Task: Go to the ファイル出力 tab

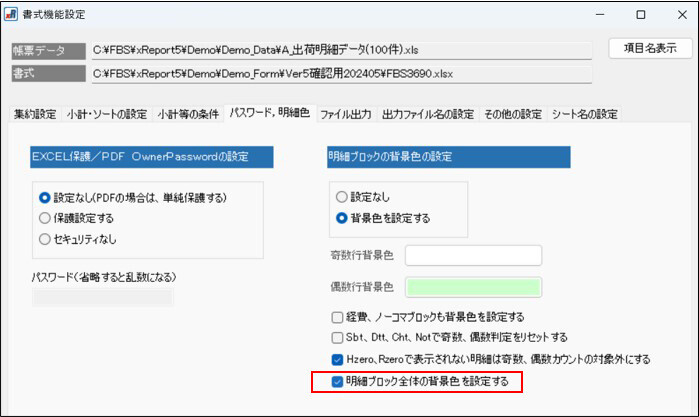Action: 346,114
